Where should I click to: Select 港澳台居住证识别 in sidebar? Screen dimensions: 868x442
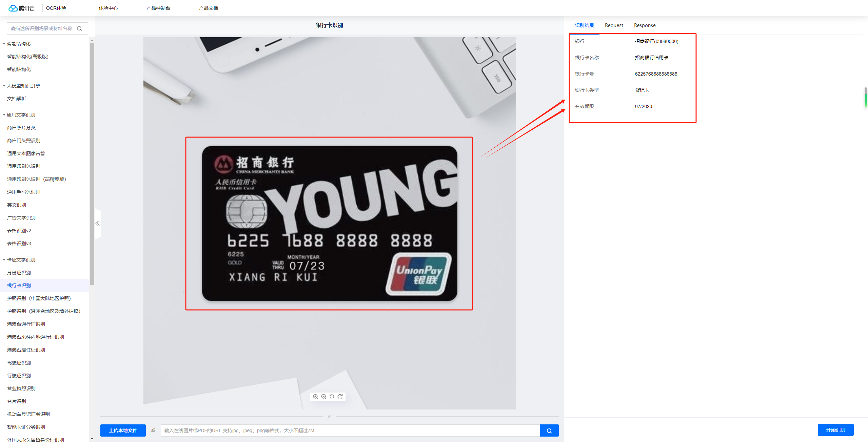(x=26, y=350)
